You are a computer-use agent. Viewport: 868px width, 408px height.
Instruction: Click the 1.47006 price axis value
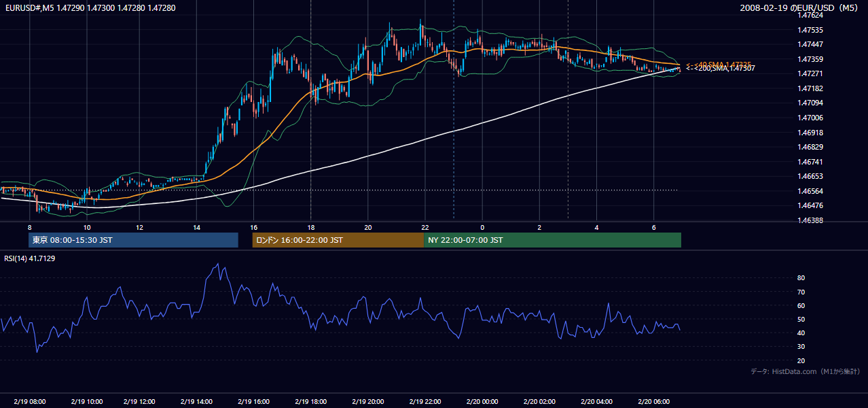[x=810, y=118]
